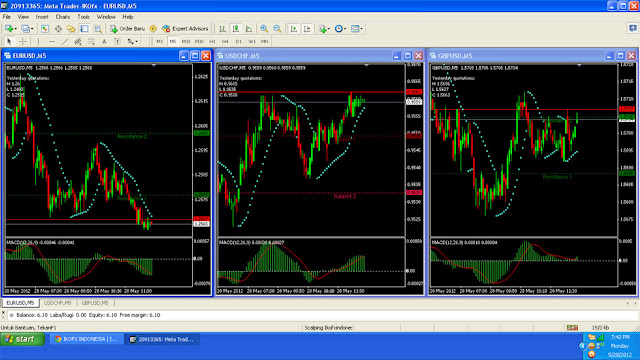Switch to IKOFX INDONESIA Chrome taskbar item
Screen dimensions: 640x360
[x=87, y=339]
